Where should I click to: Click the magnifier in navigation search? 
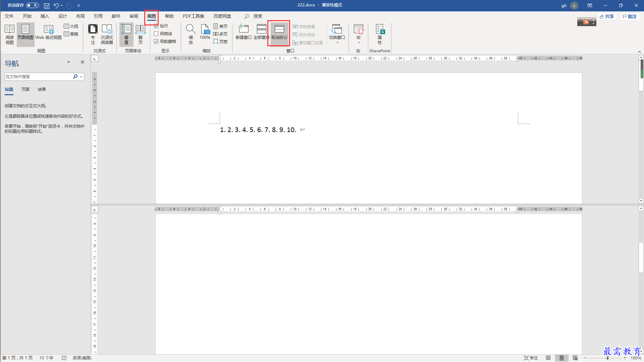pyautogui.click(x=75, y=77)
